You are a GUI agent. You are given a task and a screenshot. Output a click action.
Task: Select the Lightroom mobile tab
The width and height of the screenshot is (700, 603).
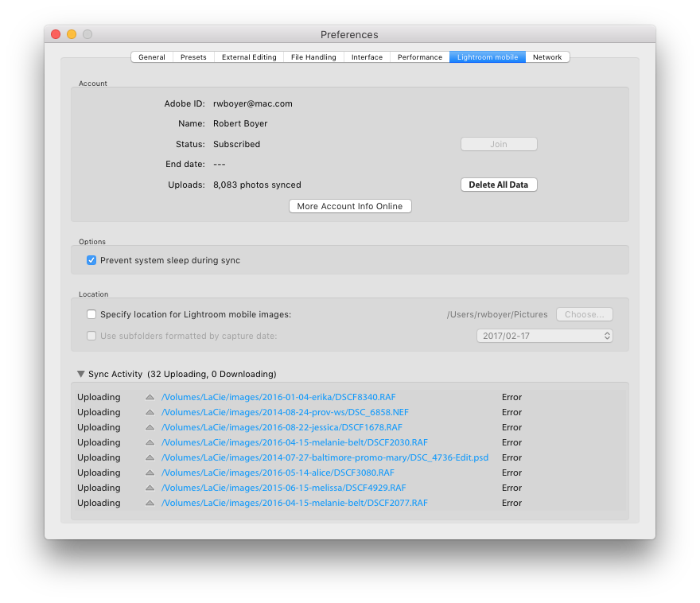tap(488, 57)
